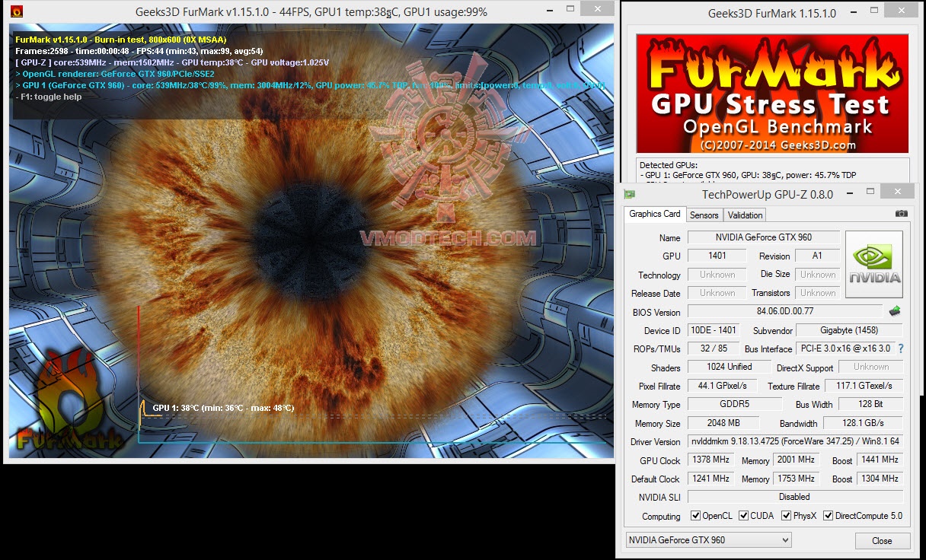Open the NVIDIA GeForce GTX 960 dropdown
926x560 pixels.
click(708, 540)
